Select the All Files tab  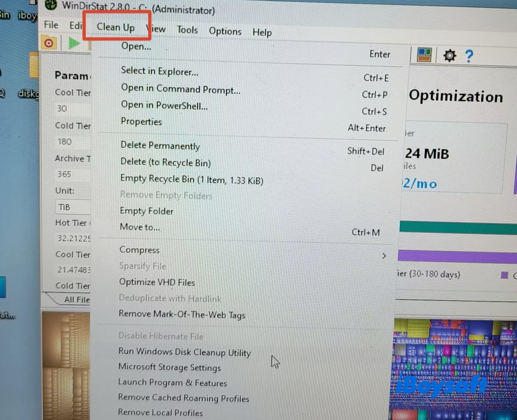pos(77,299)
